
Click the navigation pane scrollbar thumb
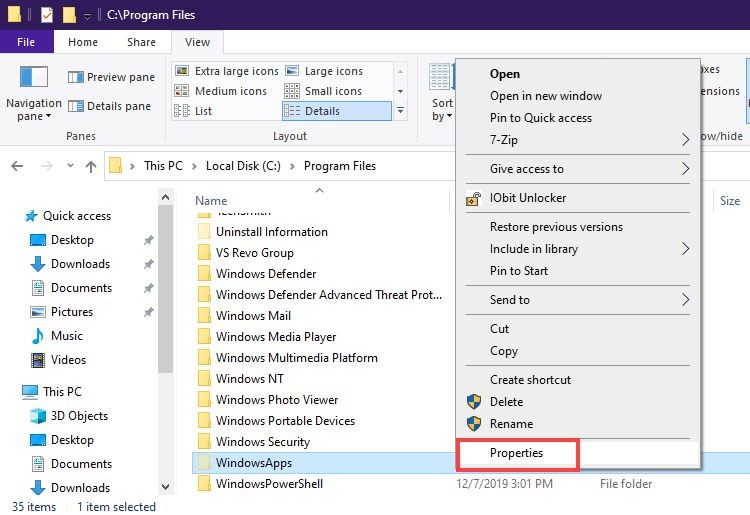click(165, 289)
